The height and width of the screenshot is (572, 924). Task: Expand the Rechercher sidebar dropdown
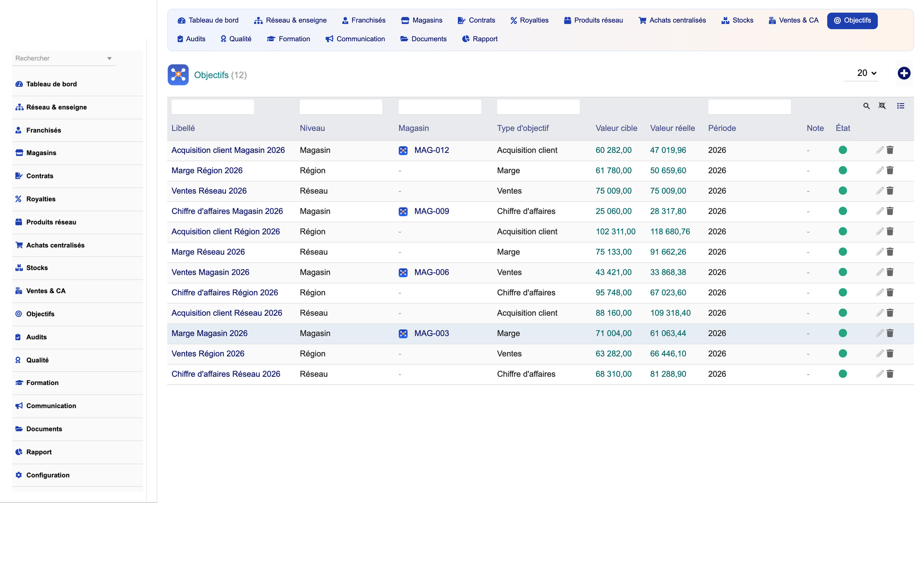[109, 58]
